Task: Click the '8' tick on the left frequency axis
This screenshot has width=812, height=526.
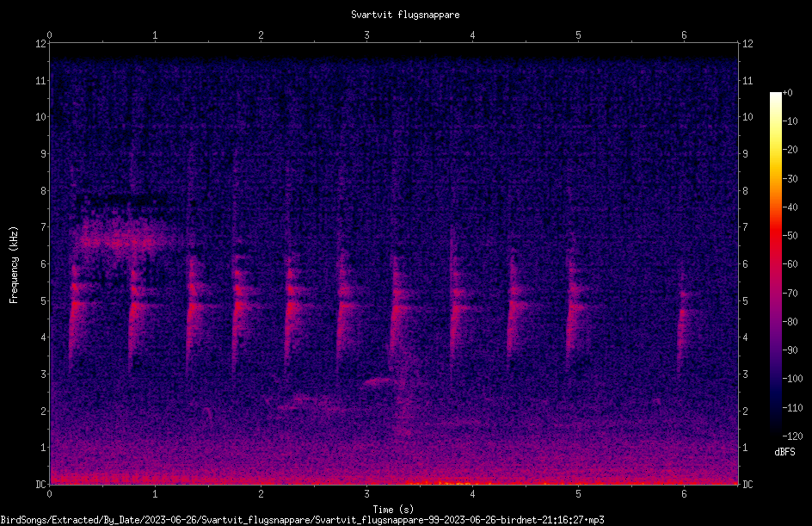Action: pyautogui.click(x=44, y=191)
